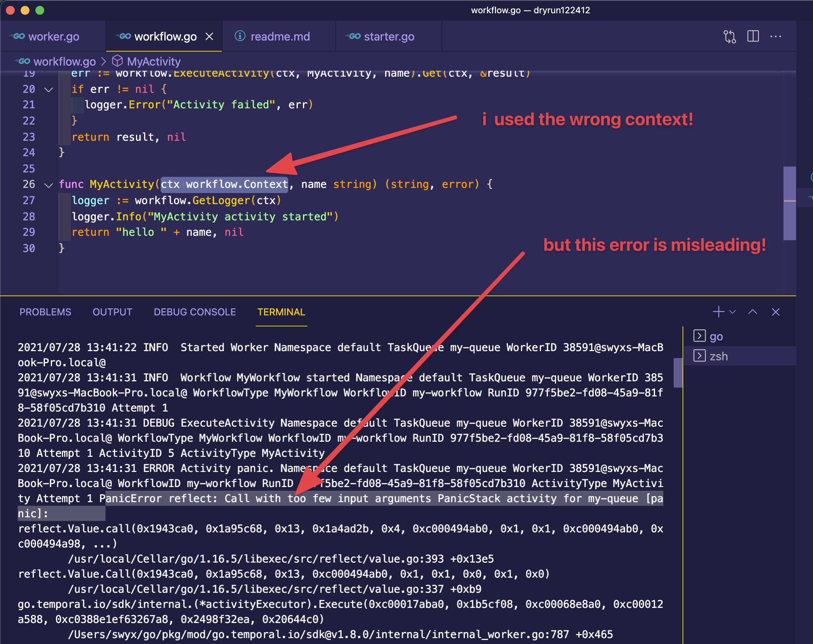Click the Open Changes compare icon
The width and height of the screenshot is (813, 644).
click(730, 36)
